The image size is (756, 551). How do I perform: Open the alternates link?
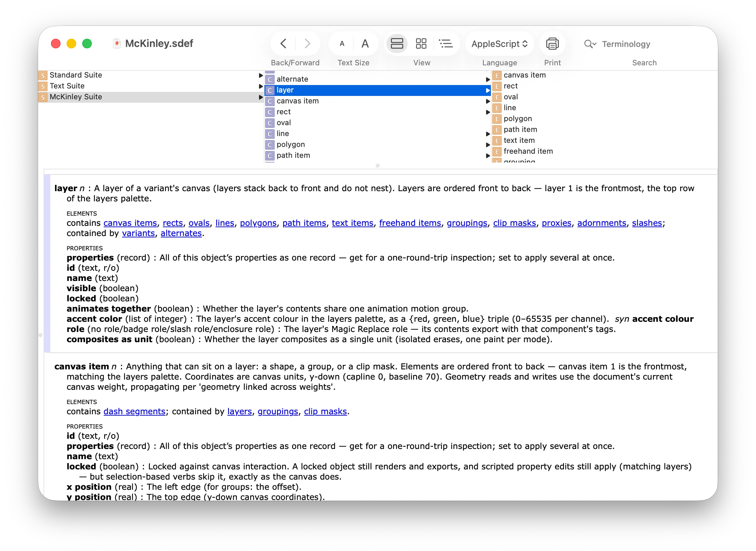(181, 233)
